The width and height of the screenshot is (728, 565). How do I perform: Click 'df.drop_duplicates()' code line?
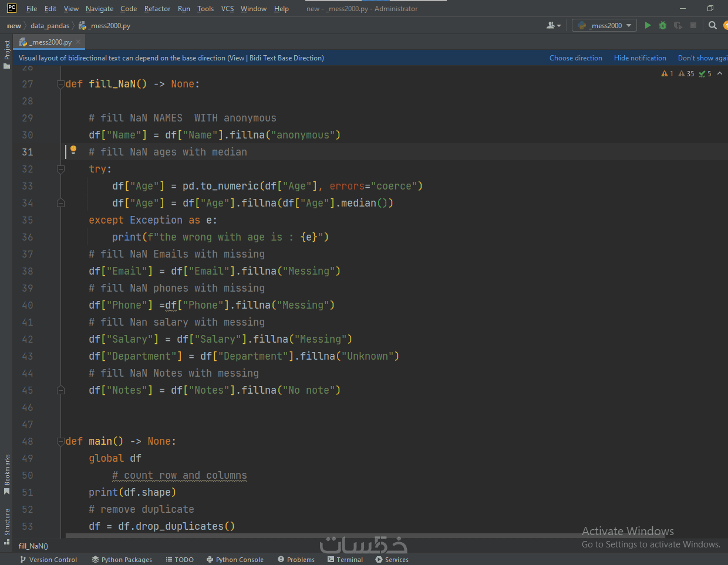[x=161, y=526]
